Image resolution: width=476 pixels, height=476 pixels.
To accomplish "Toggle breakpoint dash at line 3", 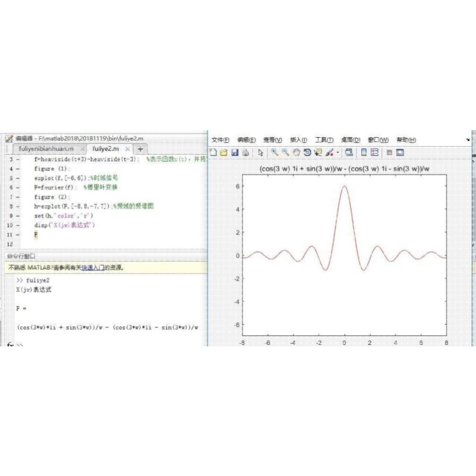I will tap(18, 159).
